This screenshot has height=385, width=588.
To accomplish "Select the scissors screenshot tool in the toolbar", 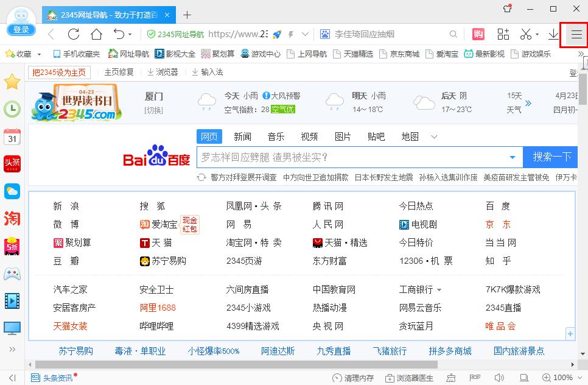I will coord(525,35).
